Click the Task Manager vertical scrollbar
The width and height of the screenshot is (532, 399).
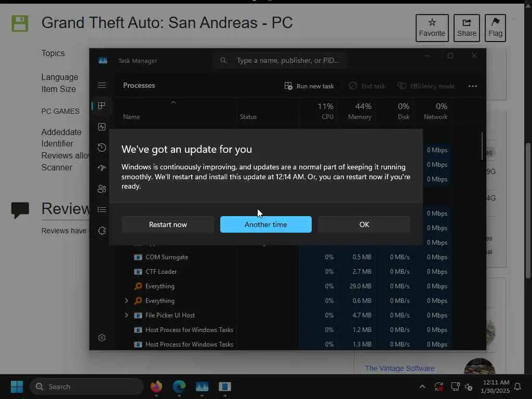point(482,146)
